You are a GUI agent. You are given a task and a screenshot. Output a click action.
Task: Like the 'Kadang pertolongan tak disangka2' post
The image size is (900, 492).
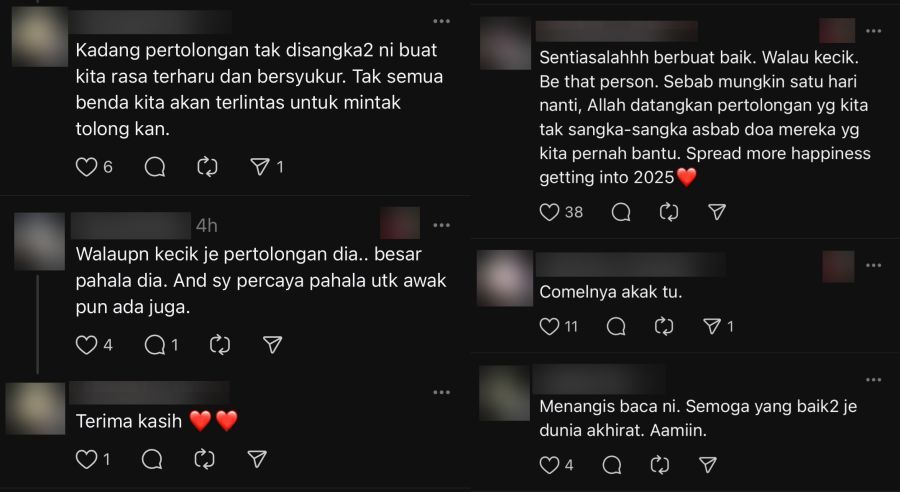click(x=87, y=167)
